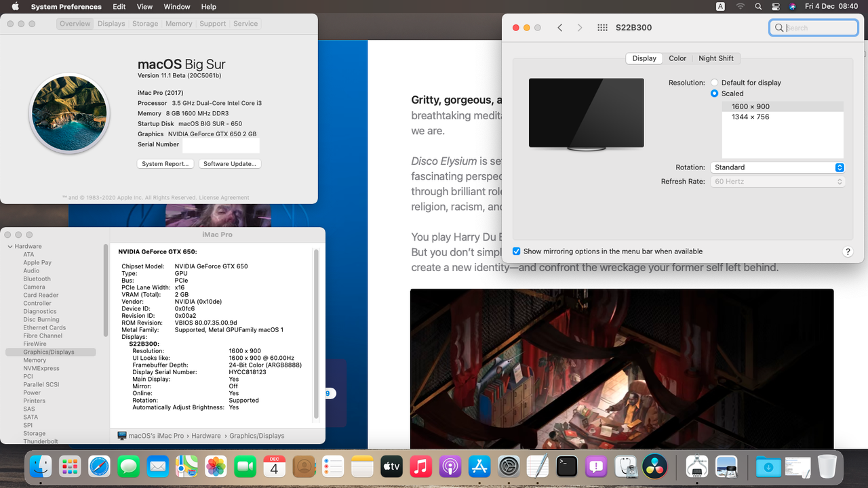Show all preferences grid icon

tap(602, 28)
